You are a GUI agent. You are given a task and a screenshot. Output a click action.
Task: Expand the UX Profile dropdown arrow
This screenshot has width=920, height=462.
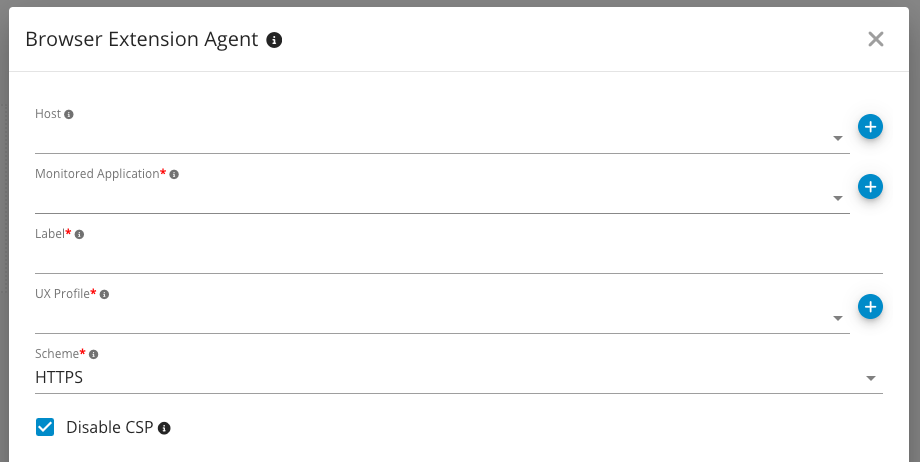[x=838, y=319]
